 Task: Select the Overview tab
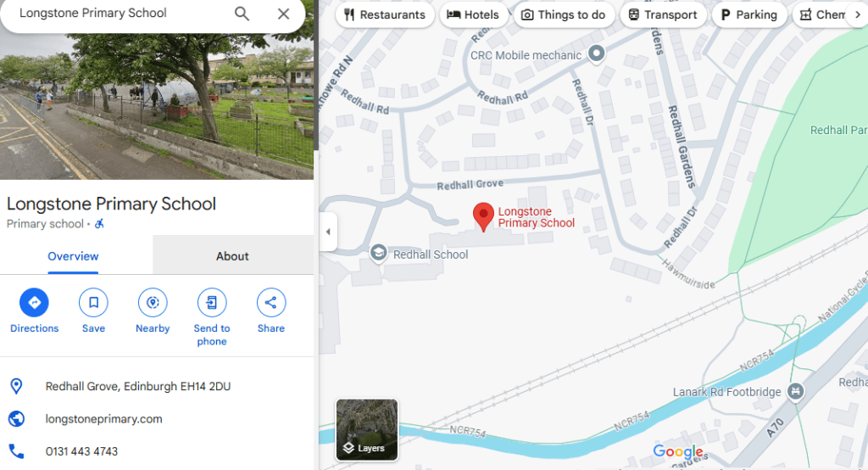coord(73,256)
